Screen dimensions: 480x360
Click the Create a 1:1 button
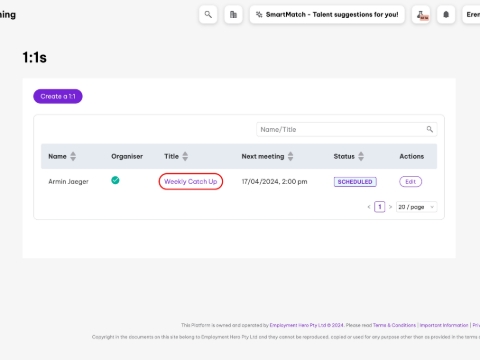pyautogui.click(x=58, y=96)
